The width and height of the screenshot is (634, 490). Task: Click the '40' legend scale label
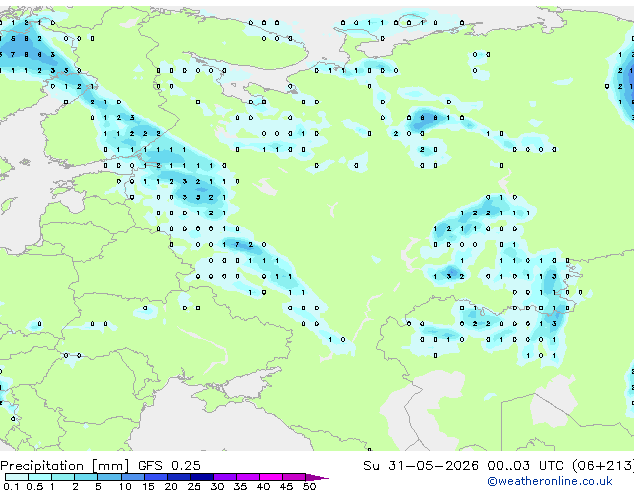click(x=263, y=486)
